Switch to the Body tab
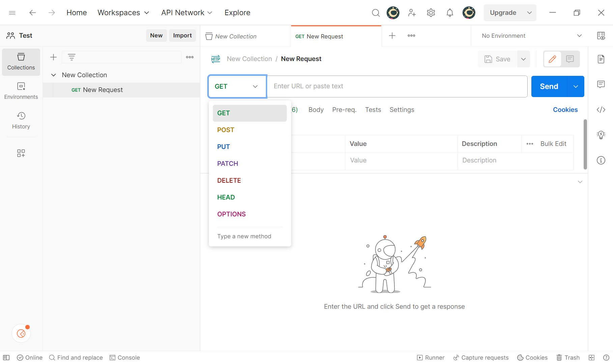 point(316,110)
